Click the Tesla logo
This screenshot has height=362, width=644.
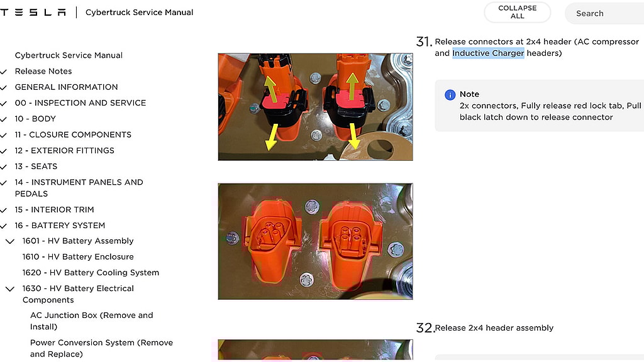point(33,13)
